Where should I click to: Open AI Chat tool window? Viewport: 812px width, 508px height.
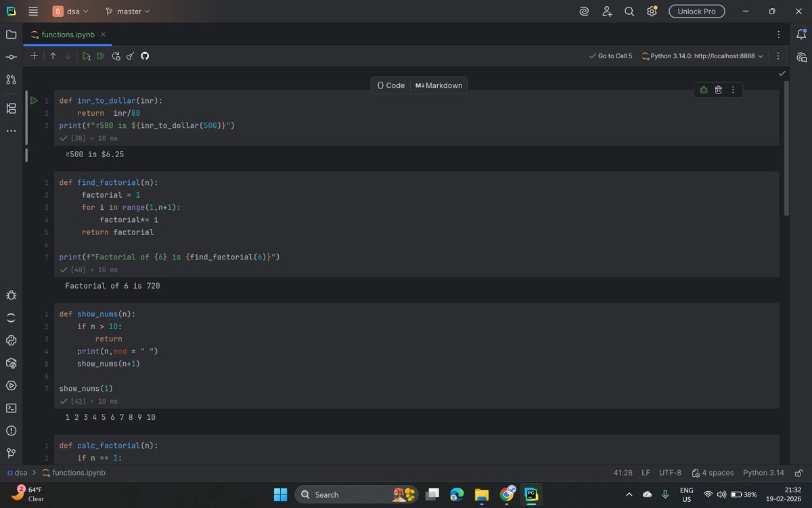801,57
